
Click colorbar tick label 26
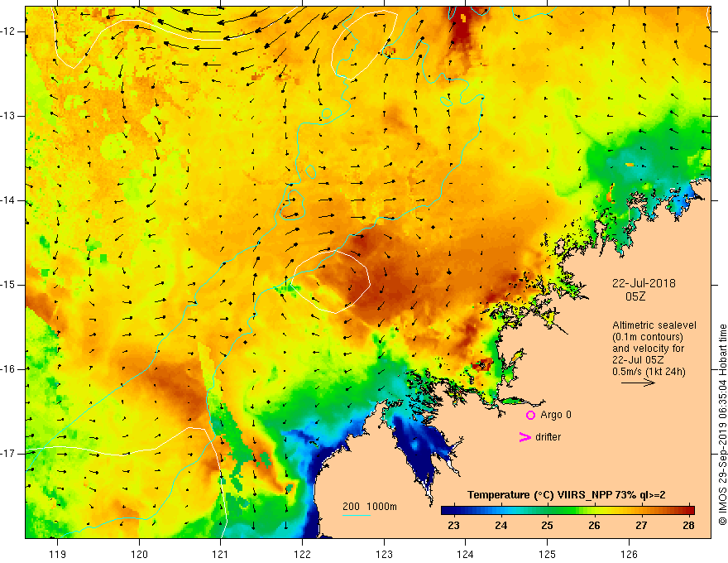594,526
